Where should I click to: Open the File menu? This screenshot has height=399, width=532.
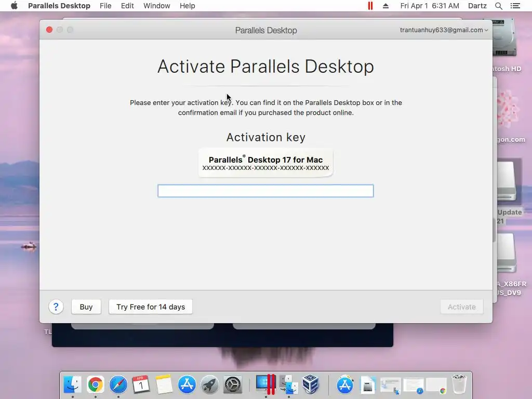(x=105, y=6)
